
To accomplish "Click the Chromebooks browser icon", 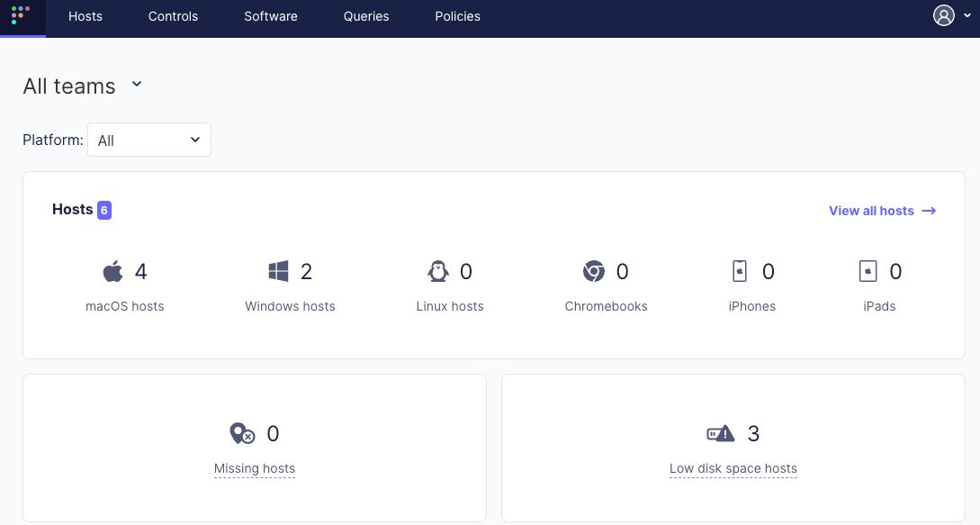I will tap(594, 270).
